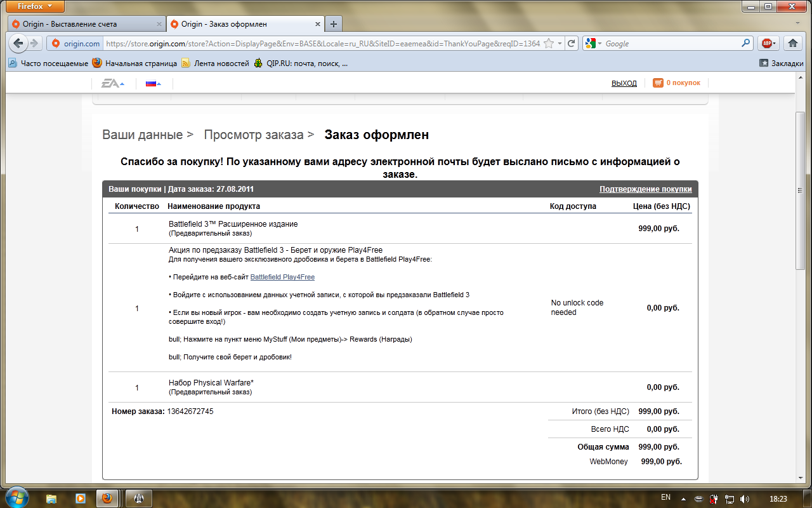Open the Adblock Plus menu

pos(769,43)
